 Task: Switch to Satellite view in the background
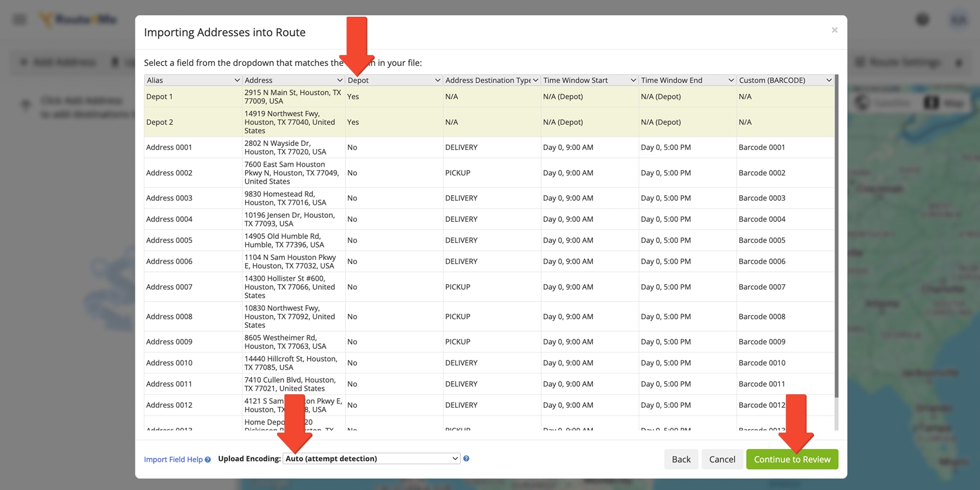(884, 103)
